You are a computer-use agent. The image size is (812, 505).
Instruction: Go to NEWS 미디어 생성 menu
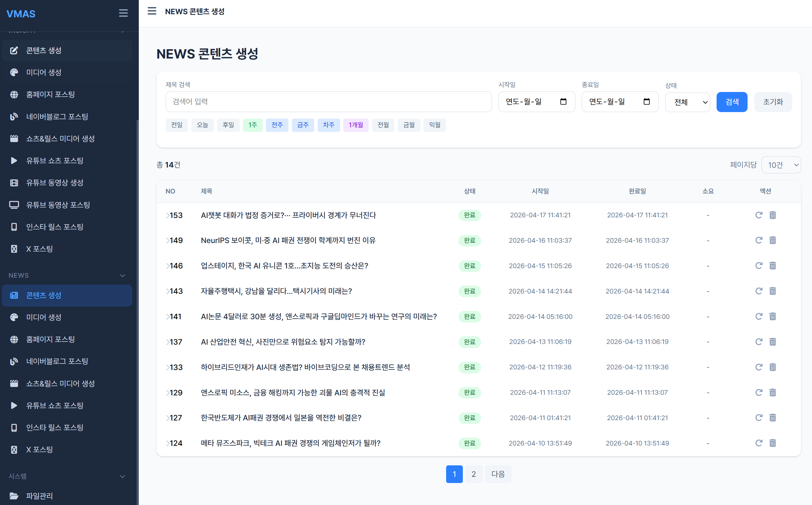pyautogui.click(x=44, y=317)
